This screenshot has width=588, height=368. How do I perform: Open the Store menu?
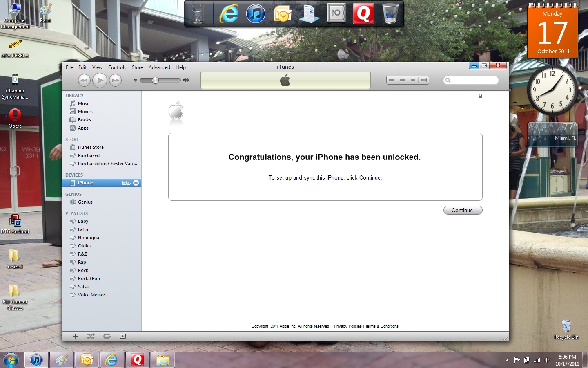coord(137,67)
